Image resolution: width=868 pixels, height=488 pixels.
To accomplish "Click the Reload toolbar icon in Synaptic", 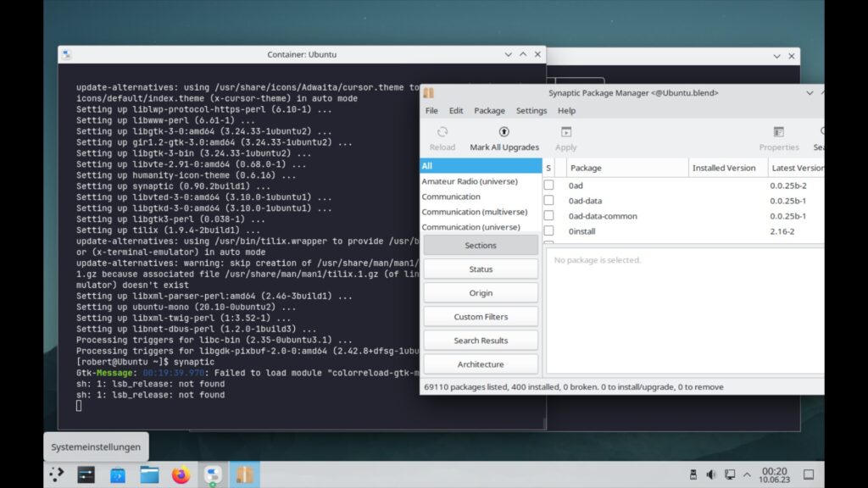I will click(442, 132).
